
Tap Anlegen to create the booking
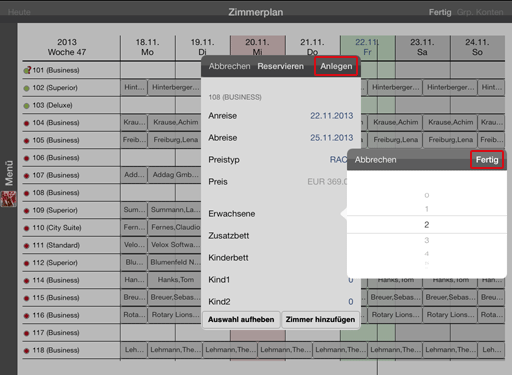pos(336,66)
